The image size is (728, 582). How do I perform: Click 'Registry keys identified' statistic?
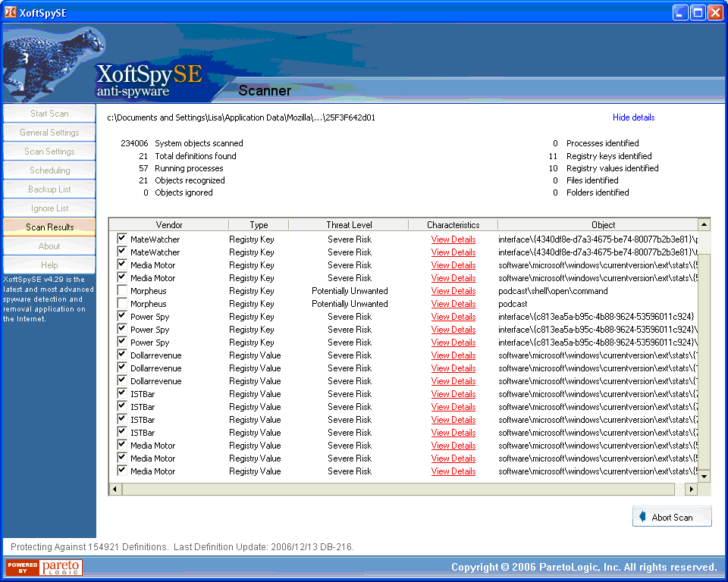tap(601, 156)
